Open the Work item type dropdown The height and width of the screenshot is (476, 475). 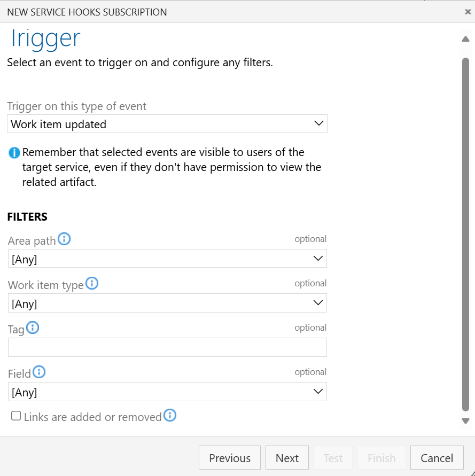click(167, 303)
